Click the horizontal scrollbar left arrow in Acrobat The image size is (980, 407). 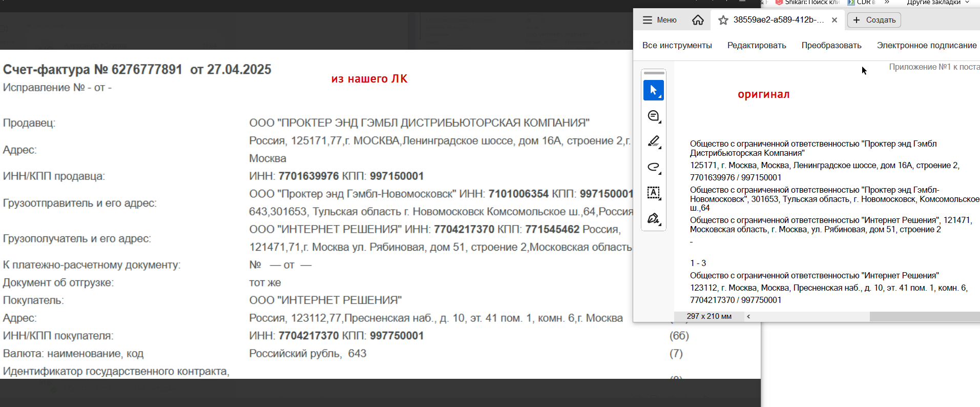(748, 316)
